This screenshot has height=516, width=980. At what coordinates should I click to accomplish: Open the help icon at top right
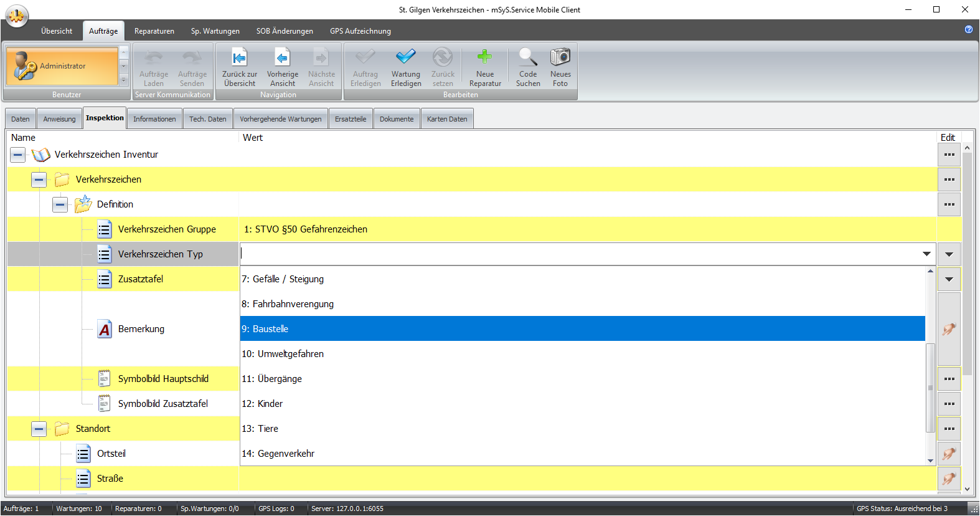pos(968,29)
